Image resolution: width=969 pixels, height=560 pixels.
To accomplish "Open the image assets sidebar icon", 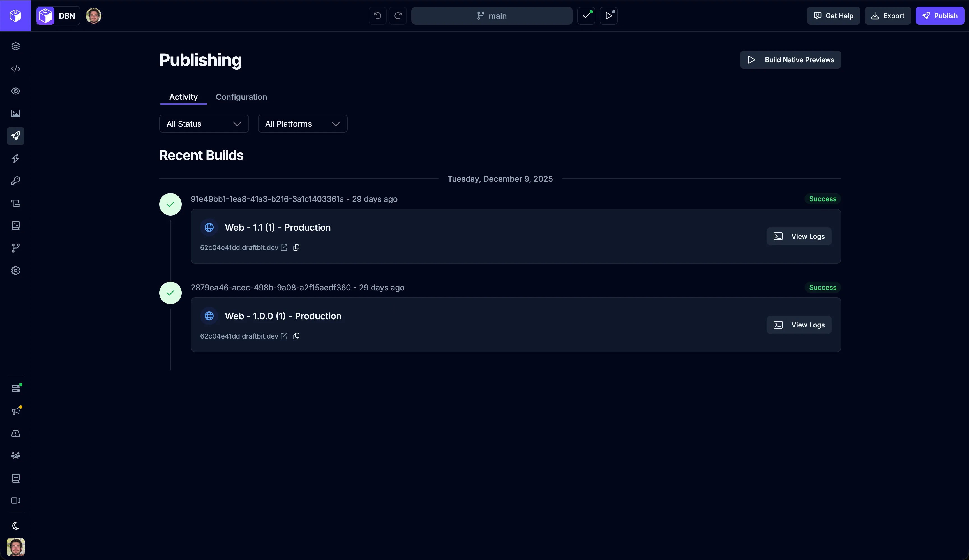I will [15, 114].
